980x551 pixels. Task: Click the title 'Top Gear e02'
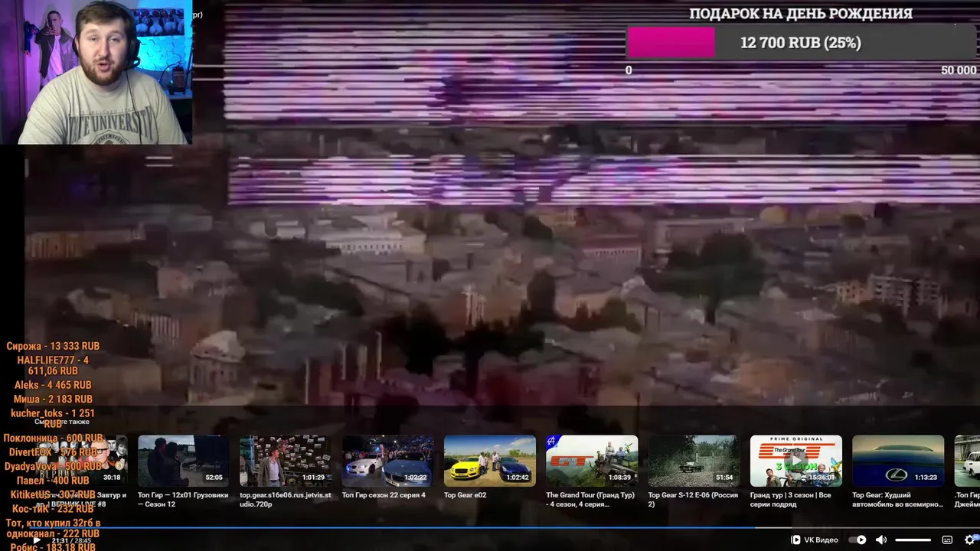[465, 495]
